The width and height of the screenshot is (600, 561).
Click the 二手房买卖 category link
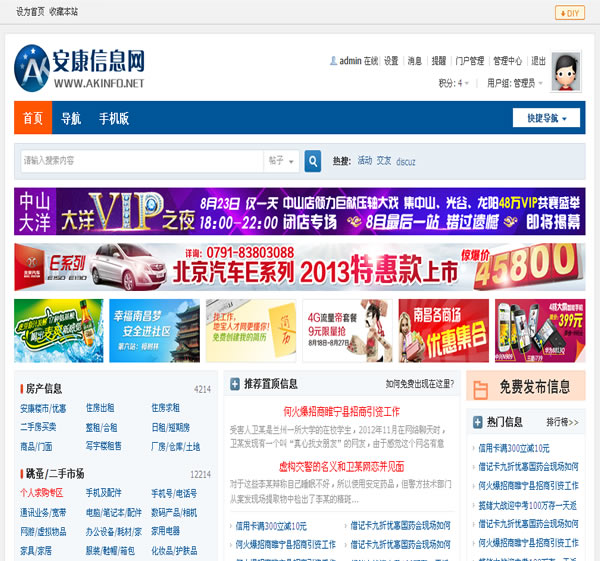(x=38, y=427)
